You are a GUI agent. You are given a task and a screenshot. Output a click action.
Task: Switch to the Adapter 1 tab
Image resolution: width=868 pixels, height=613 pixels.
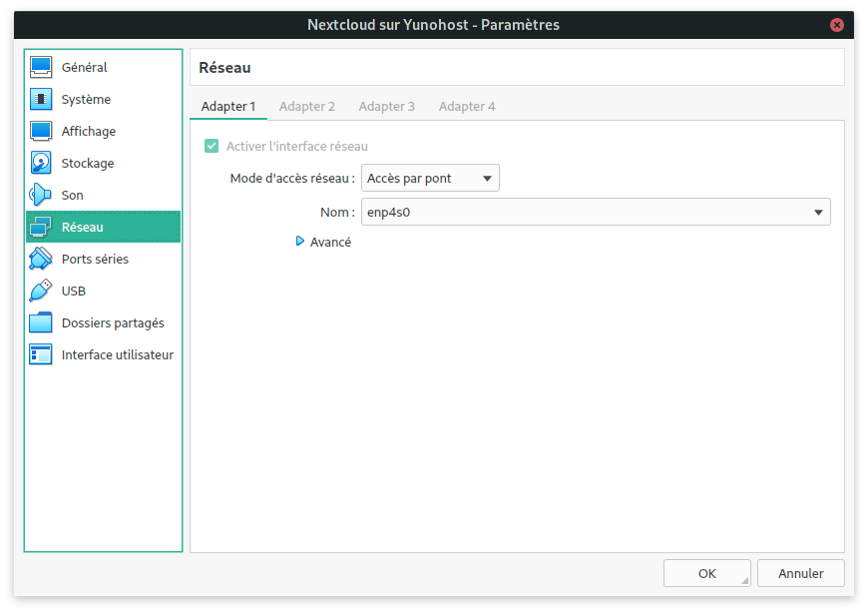[x=228, y=106]
